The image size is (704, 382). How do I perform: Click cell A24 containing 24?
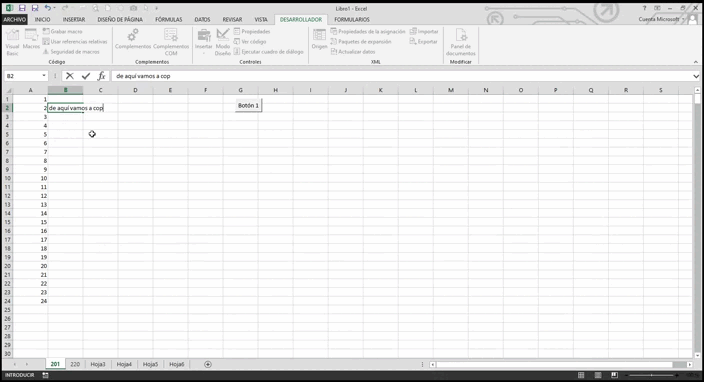tap(31, 301)
